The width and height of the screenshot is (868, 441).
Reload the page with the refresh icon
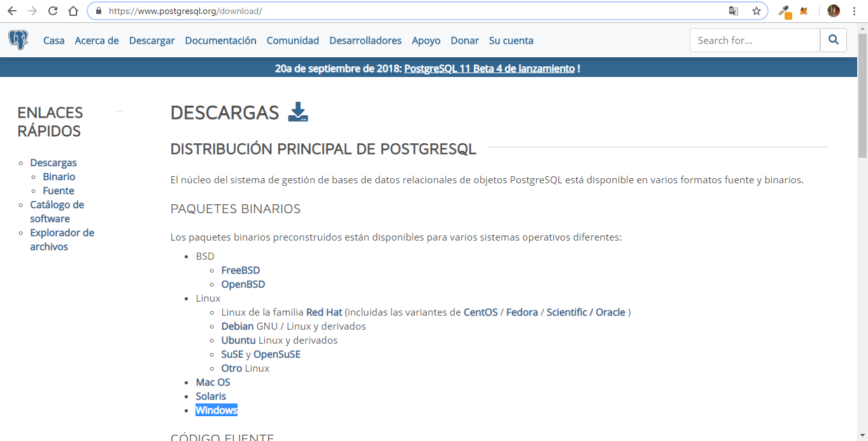tap(53, 11)
